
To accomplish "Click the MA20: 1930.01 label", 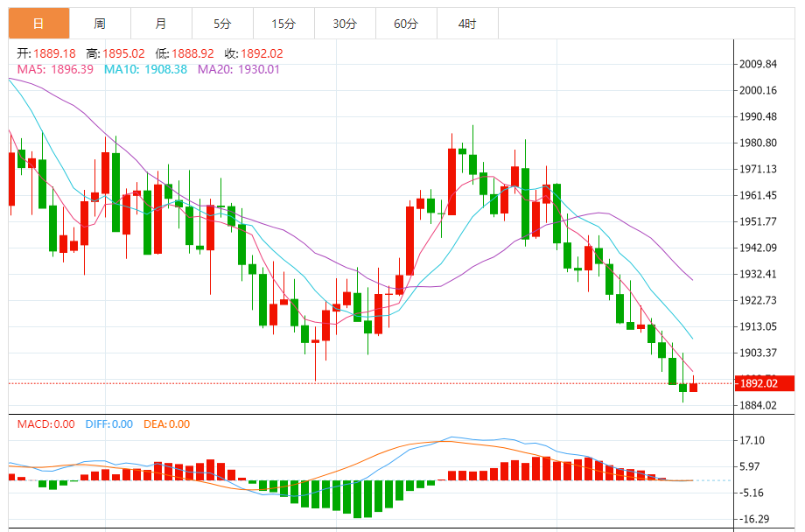I will (239, 69).
